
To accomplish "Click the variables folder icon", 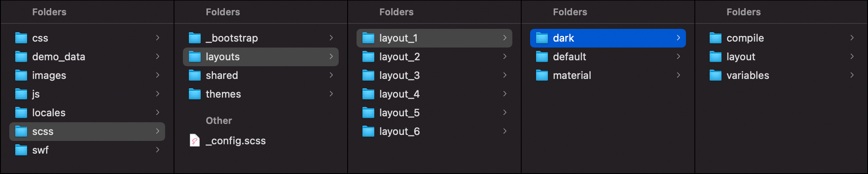I will (x=716, y=76).
